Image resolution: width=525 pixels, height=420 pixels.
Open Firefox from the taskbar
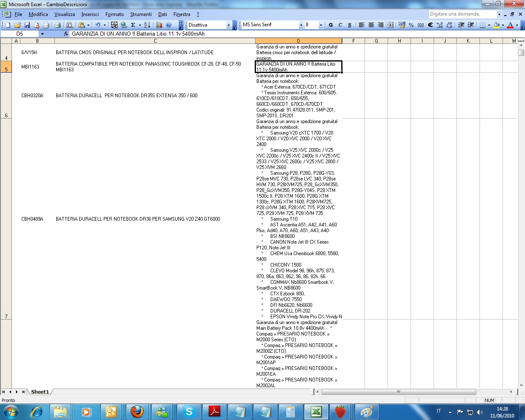coord(137,411)
